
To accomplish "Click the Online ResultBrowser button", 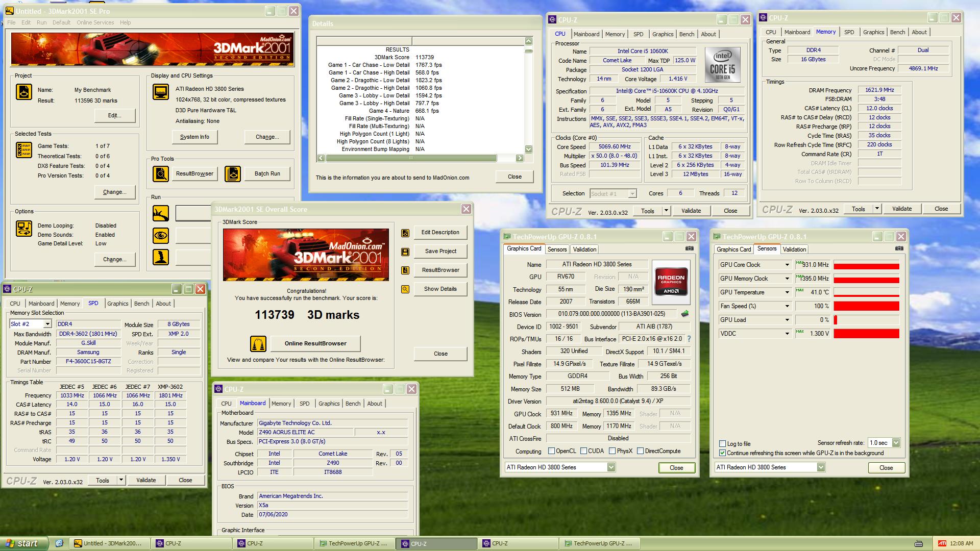I will (x=315, y=344).
